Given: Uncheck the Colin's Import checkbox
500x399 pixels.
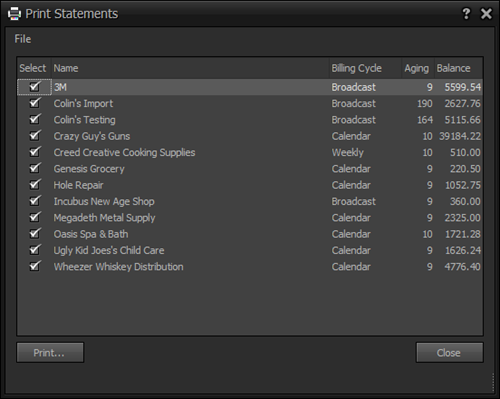Looking at the screenshot, I should (x=34, y=103).
